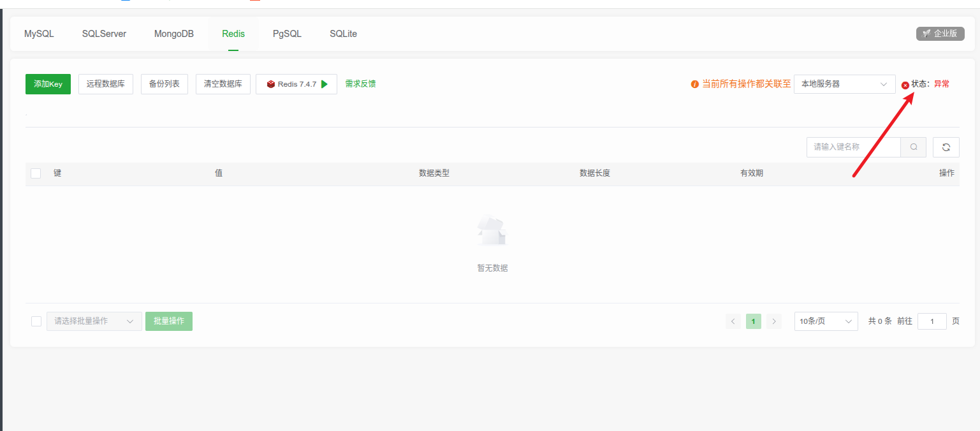Open the 本地服务器 server dropdown

(845, 84)
